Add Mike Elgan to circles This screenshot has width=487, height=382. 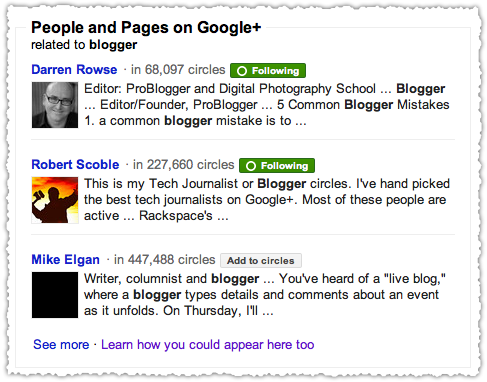[261, 260]
